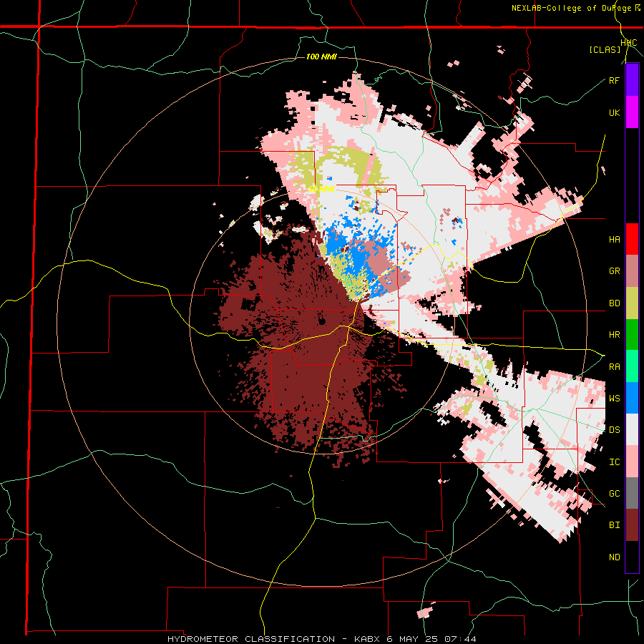The image size is (644, 644).
Task: Click the 'DS' legend label
Action: 614,429
